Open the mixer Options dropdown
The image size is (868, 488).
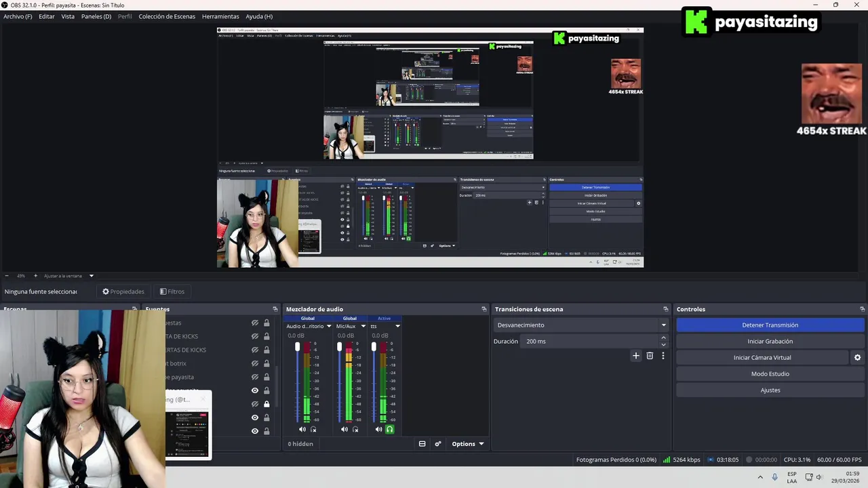[x=468, y=444]
